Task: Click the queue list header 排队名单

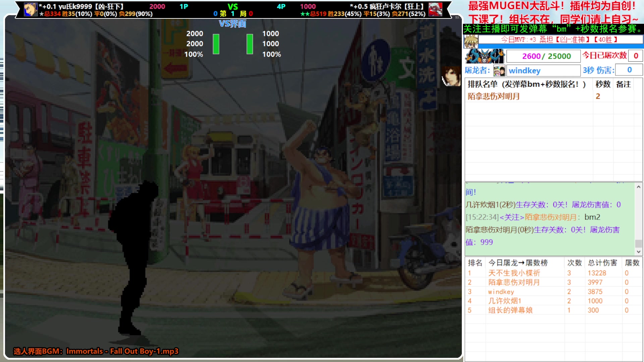Action: coord(527,84)
